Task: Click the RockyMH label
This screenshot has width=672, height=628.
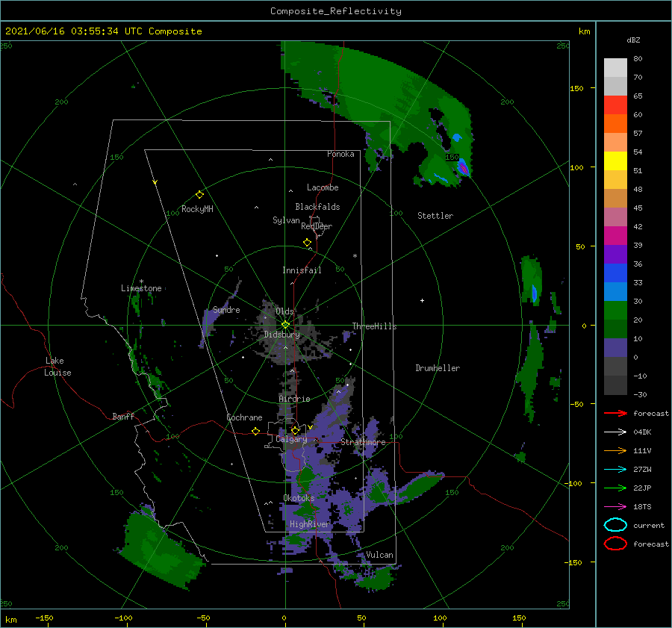Action: tap(197, 209)
